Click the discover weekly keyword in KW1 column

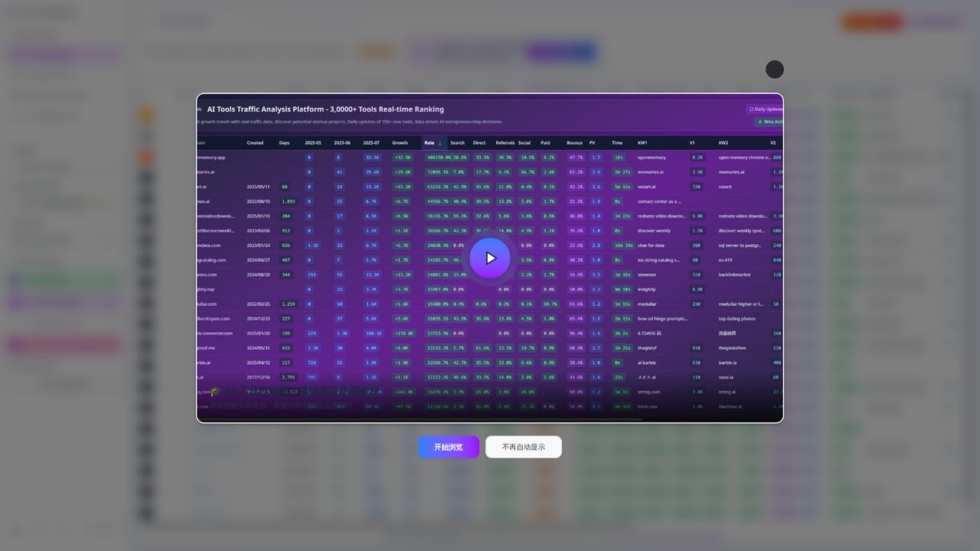coord(654,230)
